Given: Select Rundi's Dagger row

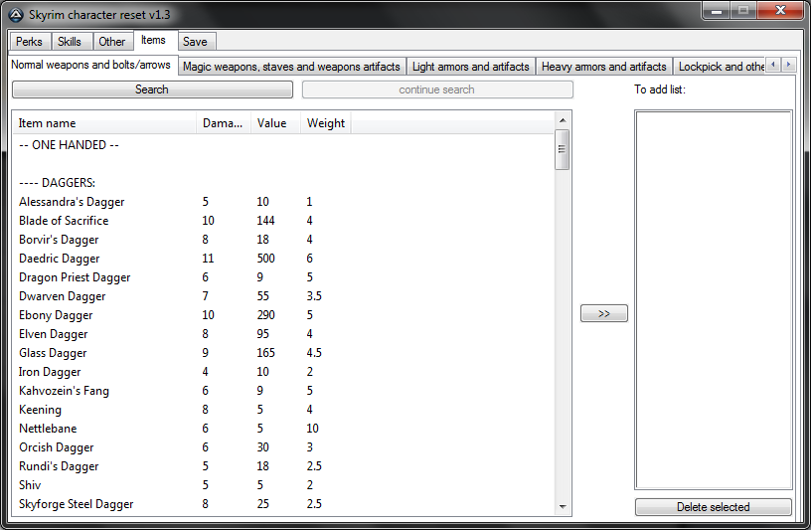Looking at the screenshot, I should coord(283,466).
